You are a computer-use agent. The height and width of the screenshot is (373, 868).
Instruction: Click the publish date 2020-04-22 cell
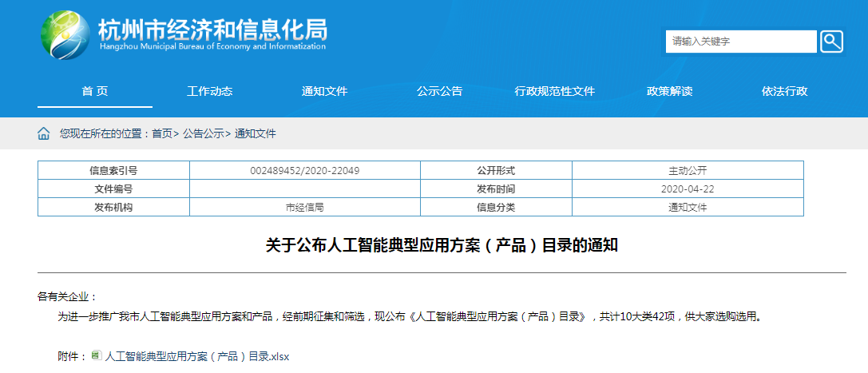click(x=687, y=189)
